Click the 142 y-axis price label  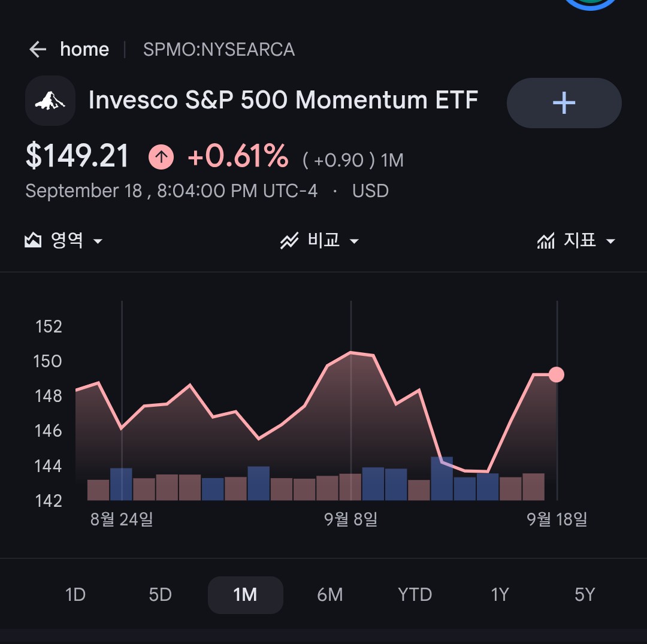point(49,501)
